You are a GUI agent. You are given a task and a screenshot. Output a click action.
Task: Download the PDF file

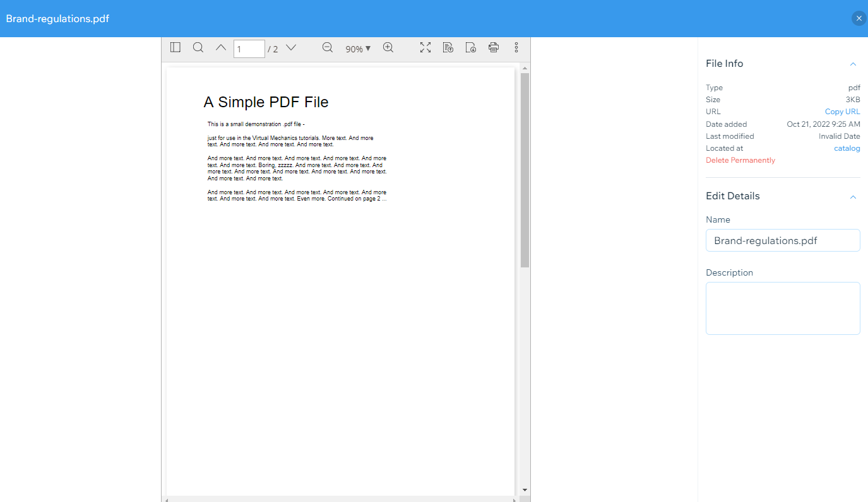click(x=470, y=47)
